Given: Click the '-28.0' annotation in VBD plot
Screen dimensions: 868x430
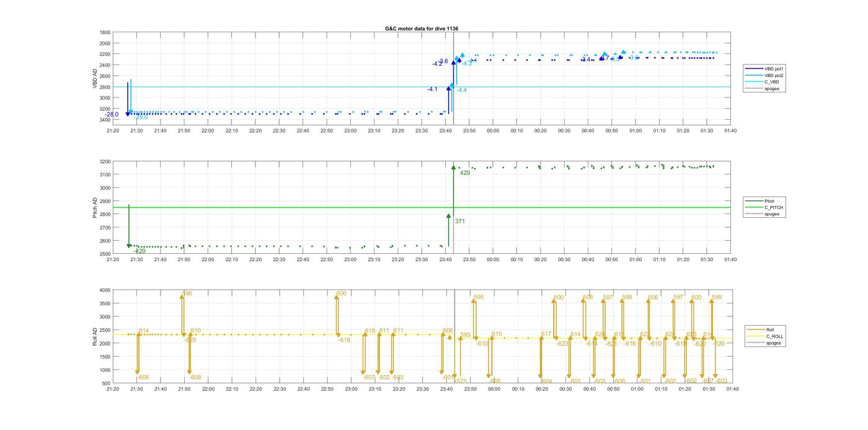Looking at the screenshot, I should (x=112, y=115).
